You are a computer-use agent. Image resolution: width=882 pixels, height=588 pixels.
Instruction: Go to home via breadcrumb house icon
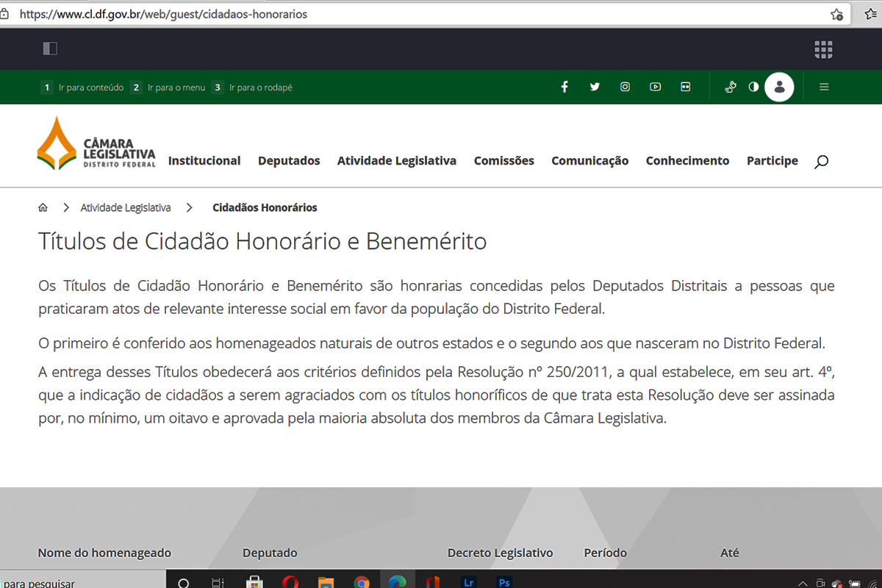[43, 208]
